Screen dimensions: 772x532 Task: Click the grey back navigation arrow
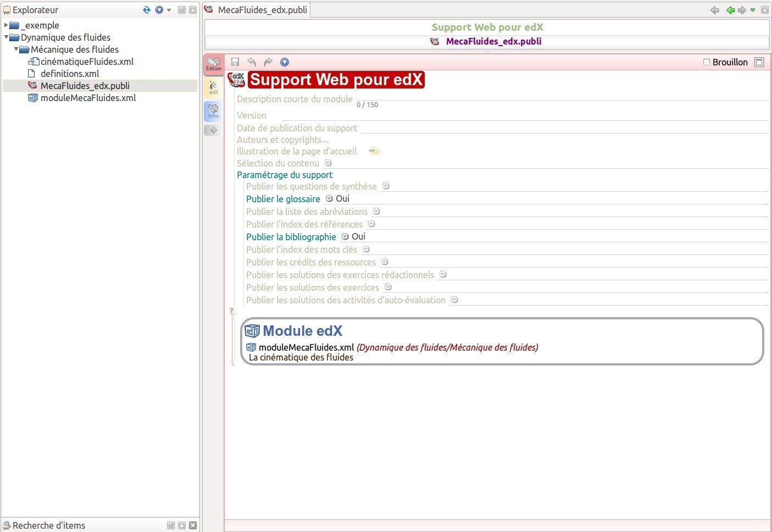(715, 10)
